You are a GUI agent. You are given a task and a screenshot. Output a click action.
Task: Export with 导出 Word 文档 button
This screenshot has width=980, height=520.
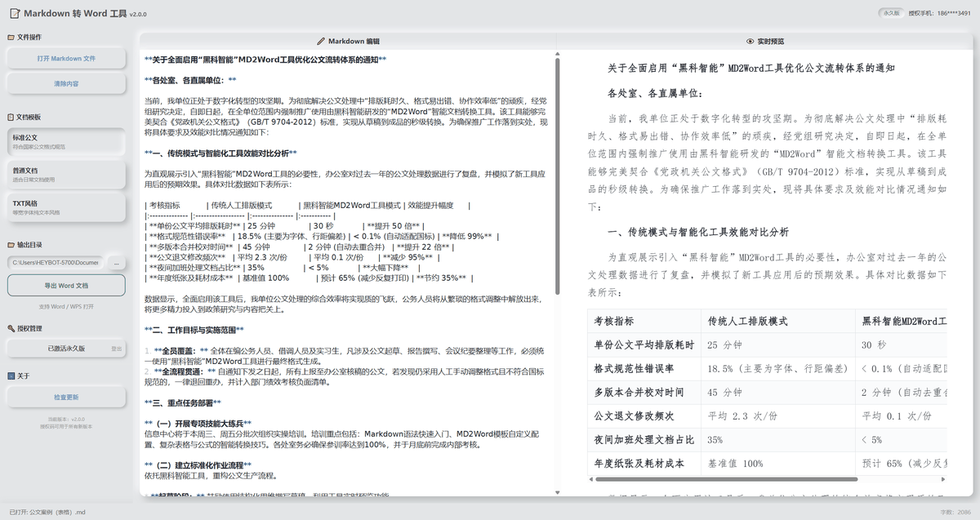(66, 286)
